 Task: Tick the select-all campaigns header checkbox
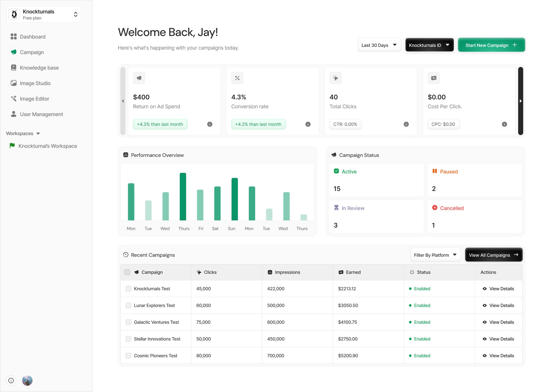127,272
